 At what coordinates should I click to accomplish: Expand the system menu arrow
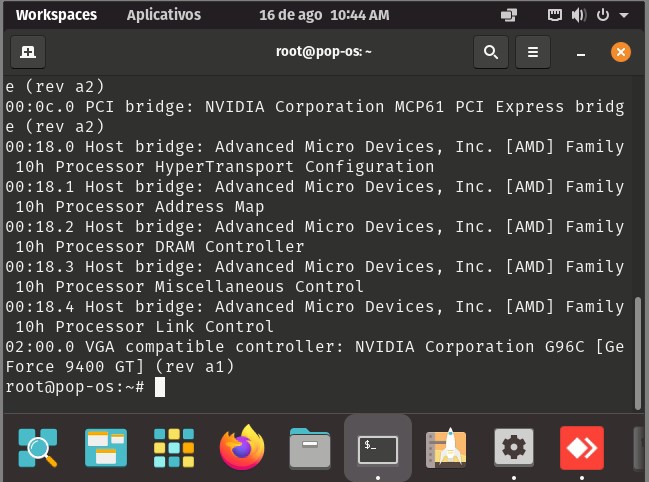pos(624,15)
